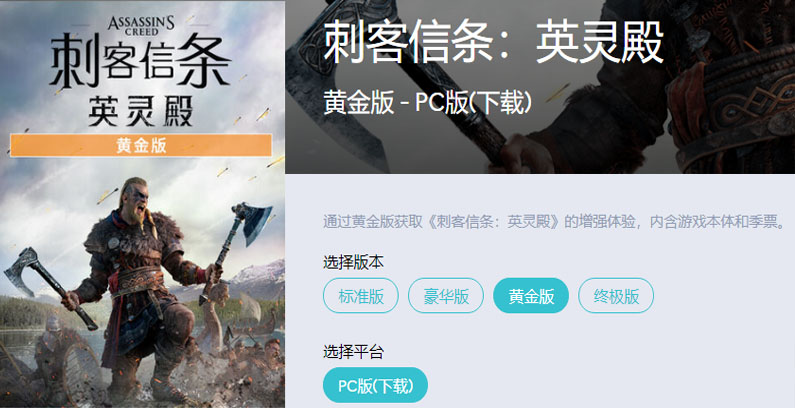Click the 刺客信条:英灵殿 header title
Screen dimensions: 795x408
[493, 43]
